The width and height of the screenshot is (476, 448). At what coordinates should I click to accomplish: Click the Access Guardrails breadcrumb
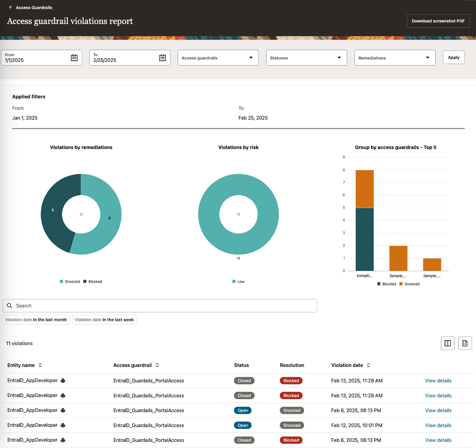coord(34,7)
